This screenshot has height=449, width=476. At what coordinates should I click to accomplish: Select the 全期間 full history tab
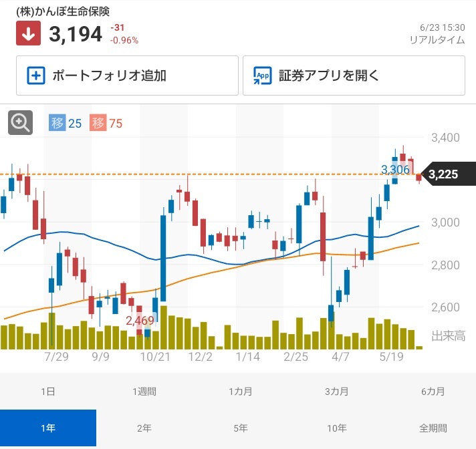click(x=433, y=428)
